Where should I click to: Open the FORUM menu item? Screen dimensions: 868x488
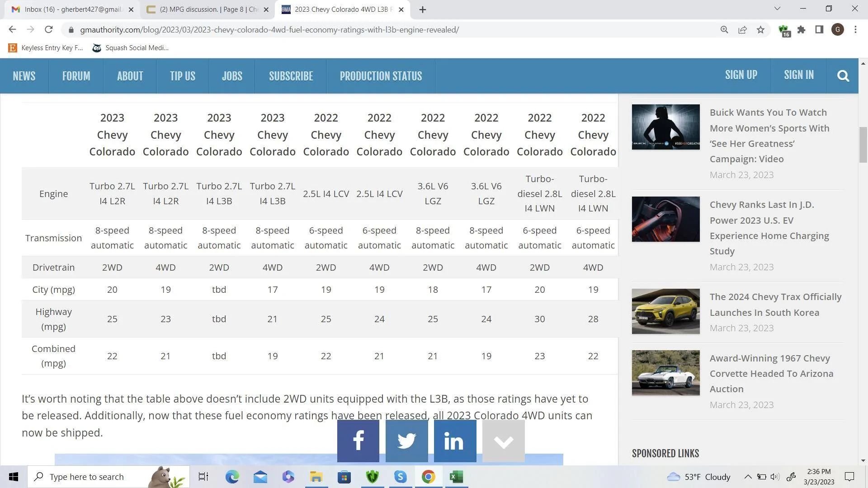point(76,76)
